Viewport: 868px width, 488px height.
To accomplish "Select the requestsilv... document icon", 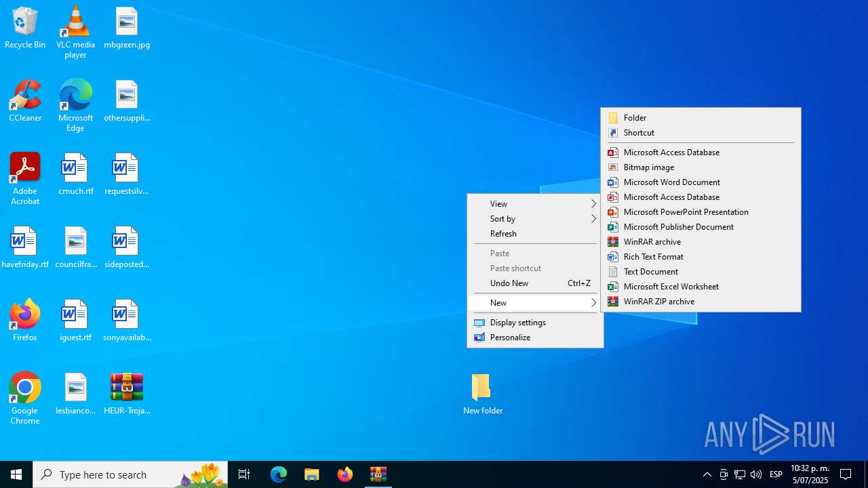I will 127,175.
